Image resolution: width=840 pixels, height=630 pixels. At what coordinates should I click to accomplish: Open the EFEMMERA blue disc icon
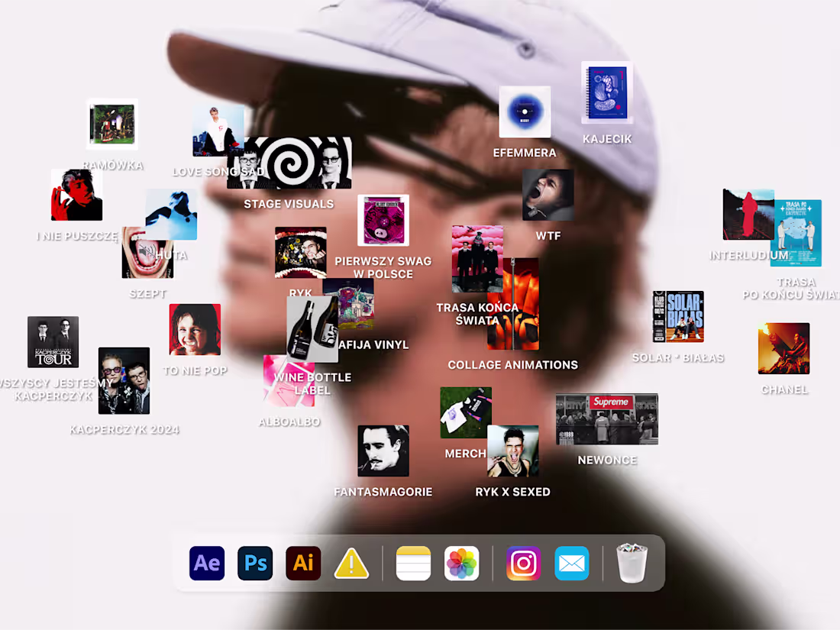(525, 111)
